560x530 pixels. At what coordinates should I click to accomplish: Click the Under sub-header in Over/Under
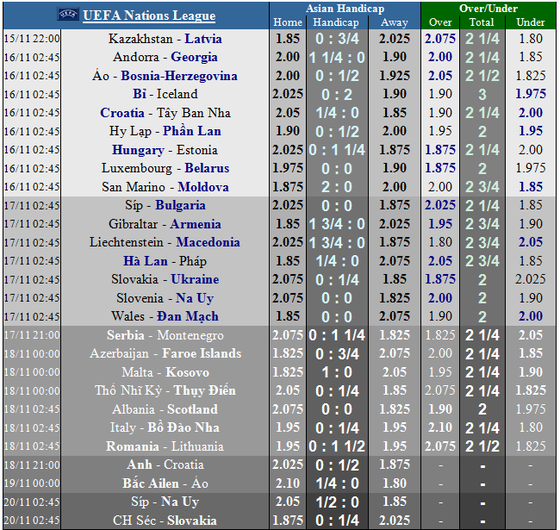[x=531, y=22]
